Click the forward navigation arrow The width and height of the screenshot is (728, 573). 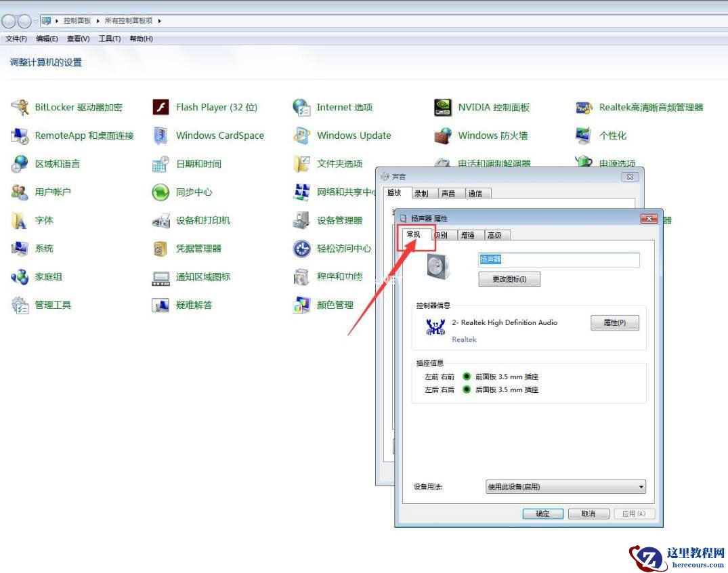click(24, 21)
